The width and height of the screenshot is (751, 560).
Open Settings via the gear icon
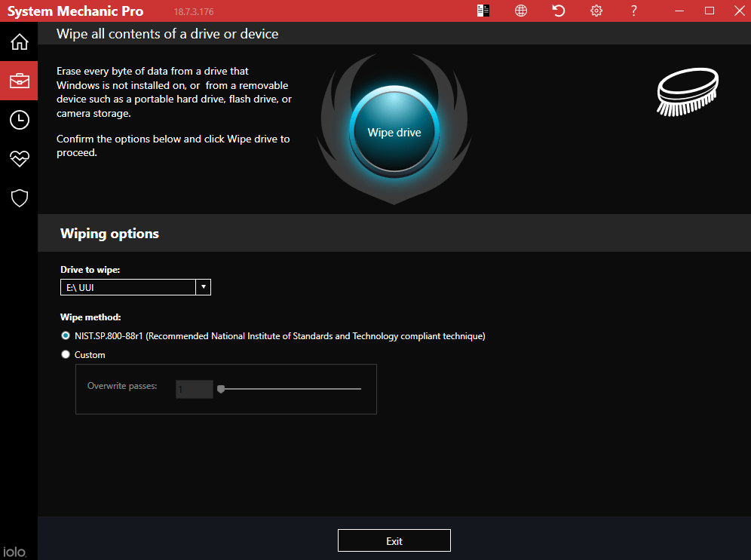pyautogui.click(x=596, y=11)
